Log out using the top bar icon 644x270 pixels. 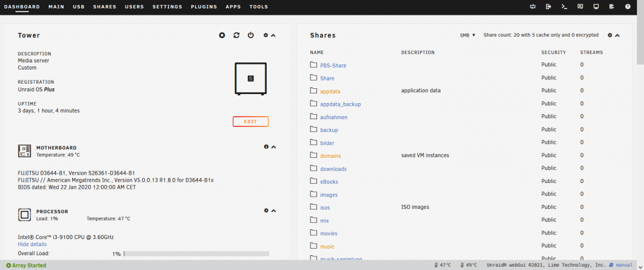tap(548, 6)
